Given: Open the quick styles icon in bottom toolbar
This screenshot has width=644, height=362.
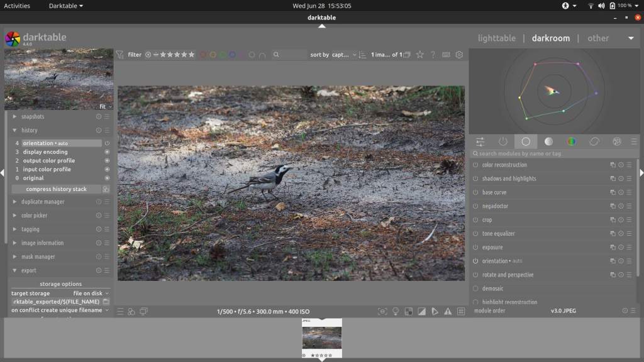Looking at the screenshot, I should pyautogui.click(x=131, y=312).
